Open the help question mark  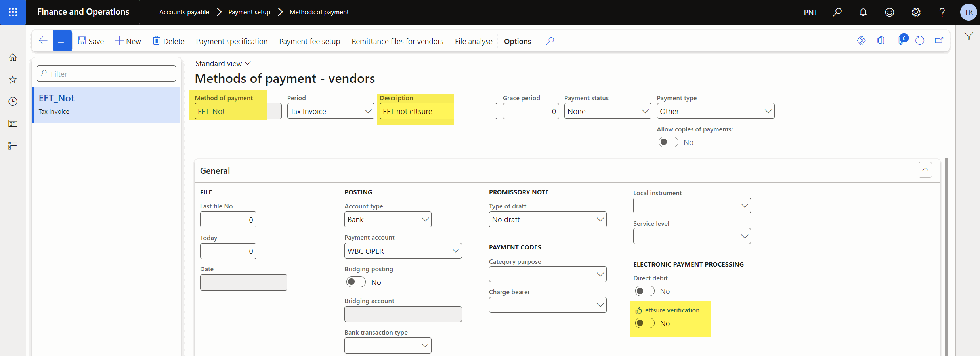point(942,12)
